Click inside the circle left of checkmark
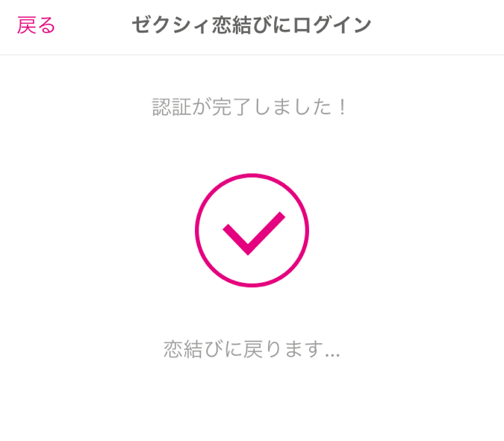 [211, 231]
